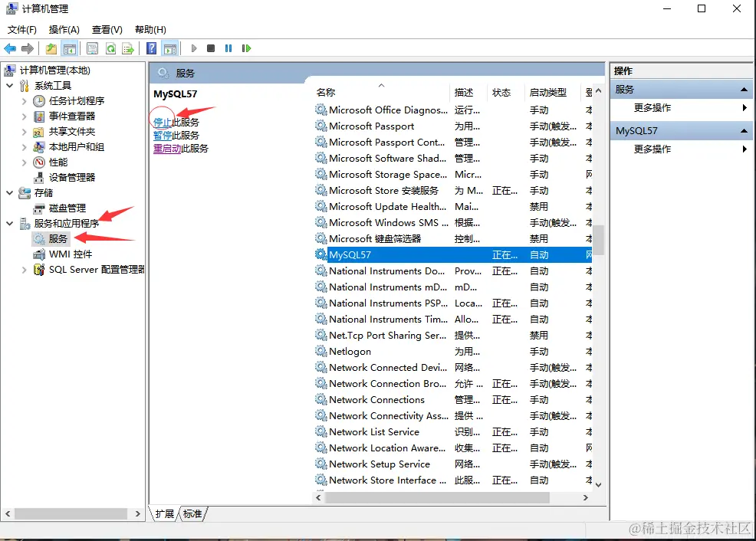The width and height of the screenshot is (756, 541).
Task: Select 服务 node in the tree
Action: 58,238
